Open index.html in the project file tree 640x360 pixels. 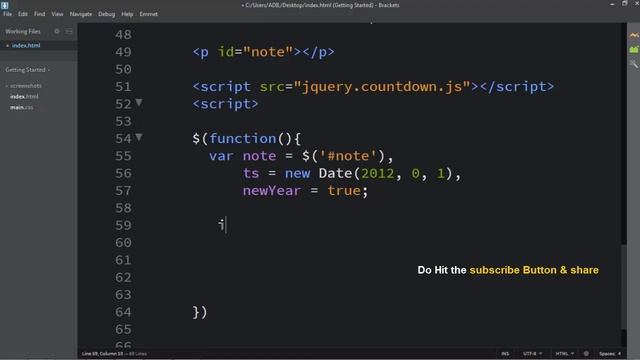click(x=24, y=96)
